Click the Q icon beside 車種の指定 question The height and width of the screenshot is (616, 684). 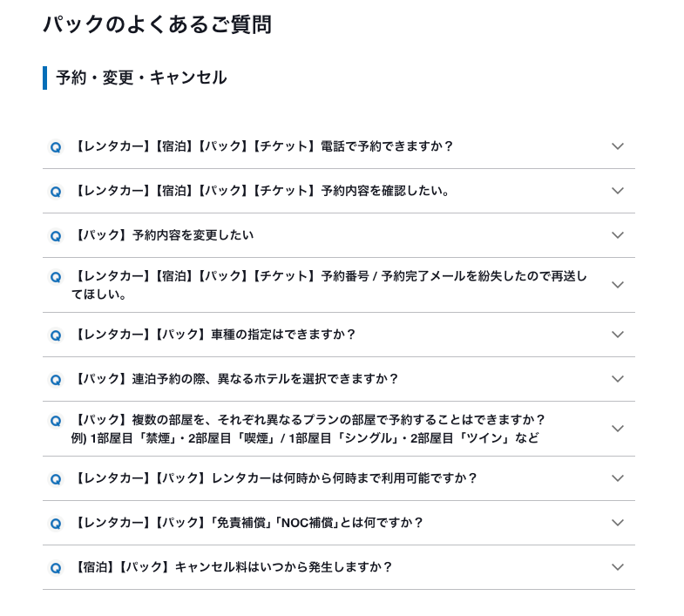(56, 335)
